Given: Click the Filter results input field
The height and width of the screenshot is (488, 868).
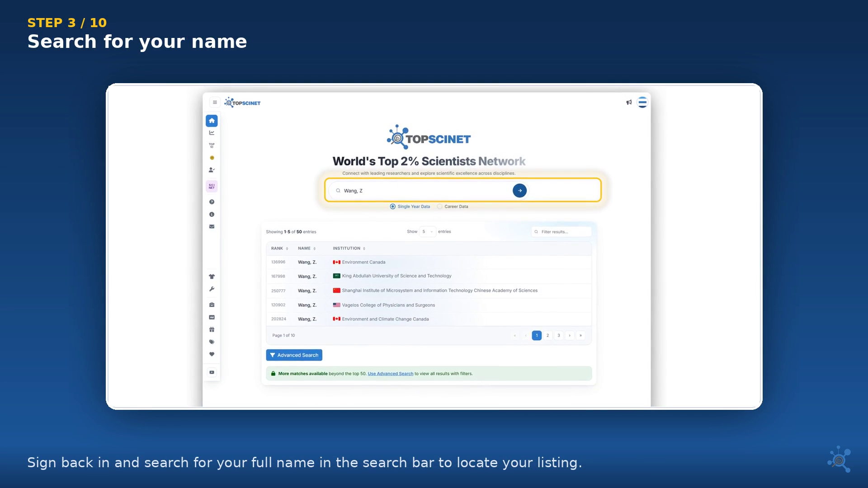Looking at the screenshot, I should pos(561,232).
